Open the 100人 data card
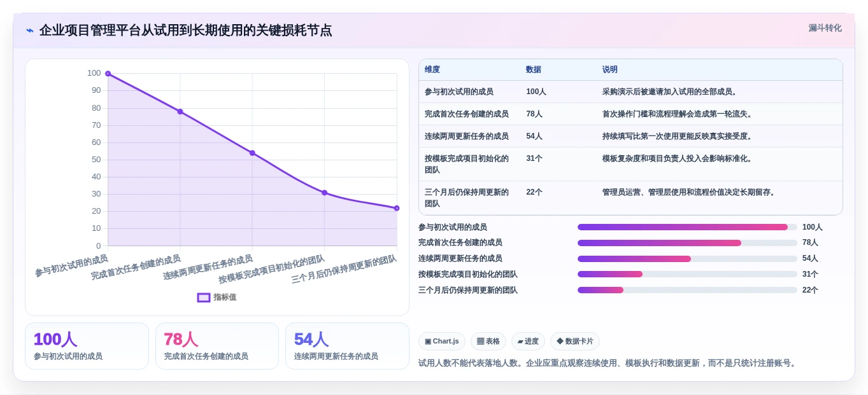 87,346
